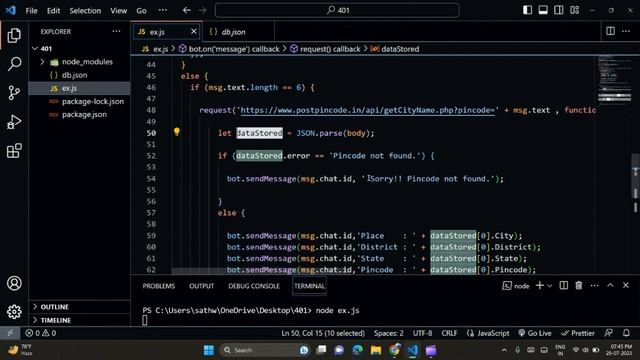Open the Search view in activity bar
640x360 pixels.
[14, 64]
